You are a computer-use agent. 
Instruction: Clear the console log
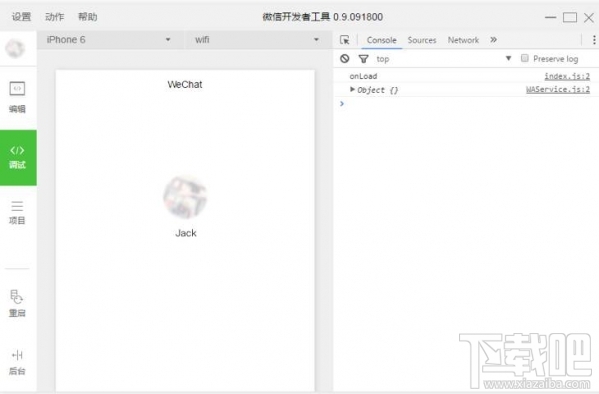345,58
